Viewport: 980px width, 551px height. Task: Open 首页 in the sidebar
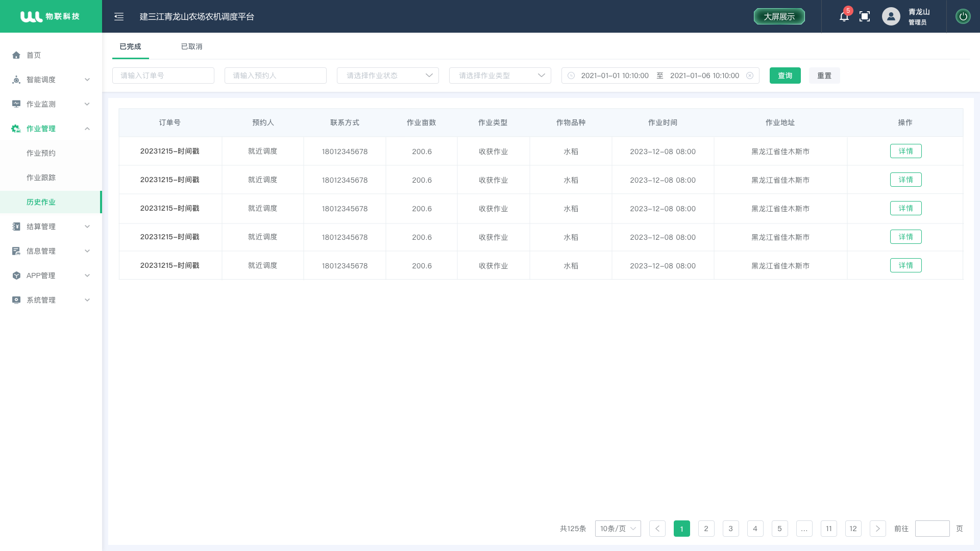tap(34, 55)
